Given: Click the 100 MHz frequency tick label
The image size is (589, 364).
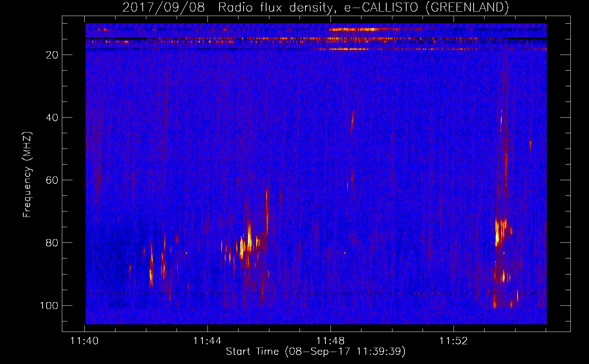Looking at the screenshot, I should (x=49, y=305).
